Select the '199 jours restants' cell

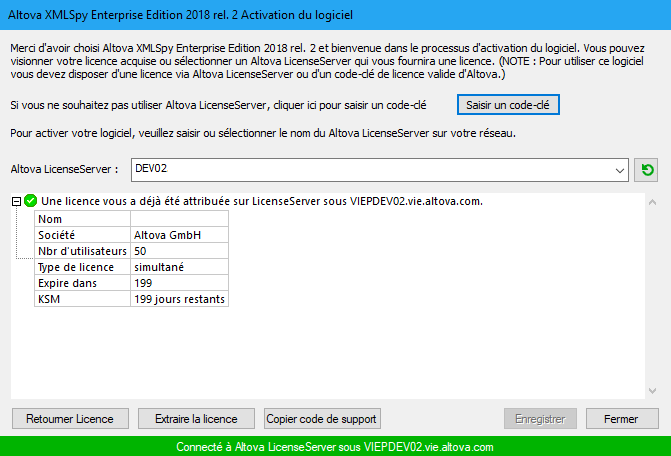pos(179,299)
